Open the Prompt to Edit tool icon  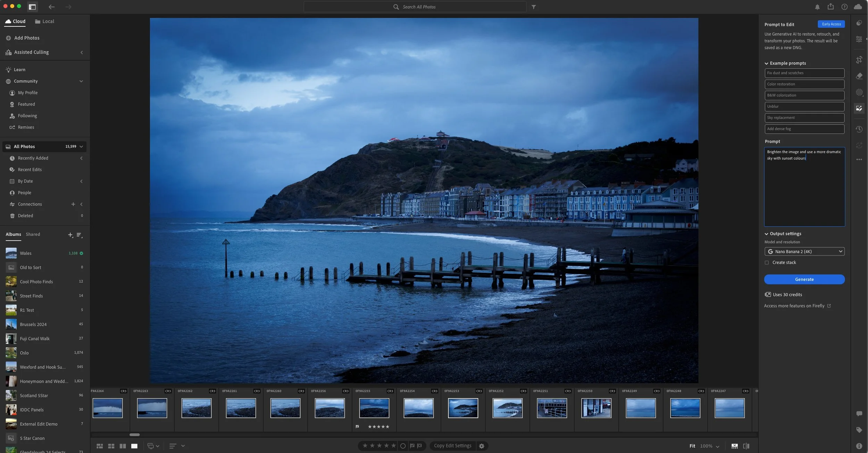click(x=859, y=108)
